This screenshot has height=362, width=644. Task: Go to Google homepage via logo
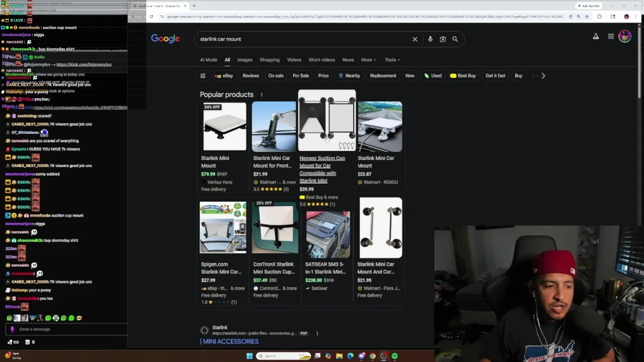click(x=165, y=39)
